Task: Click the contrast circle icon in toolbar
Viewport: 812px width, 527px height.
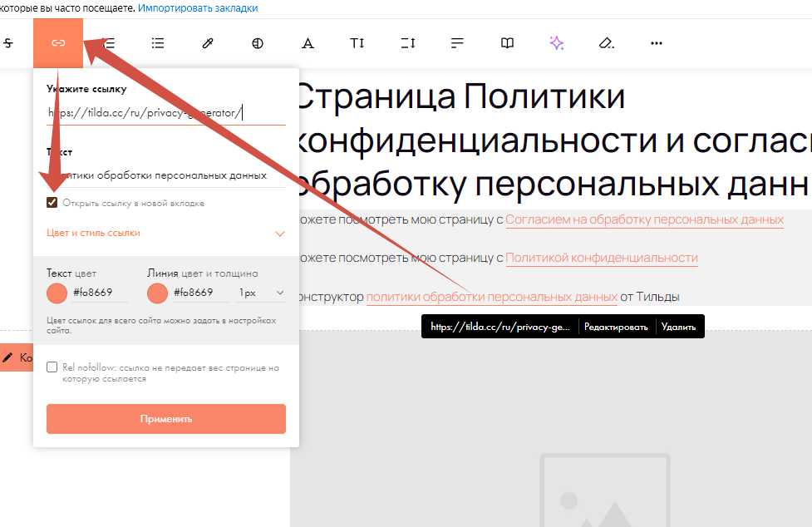Action: tap(258, 43)
